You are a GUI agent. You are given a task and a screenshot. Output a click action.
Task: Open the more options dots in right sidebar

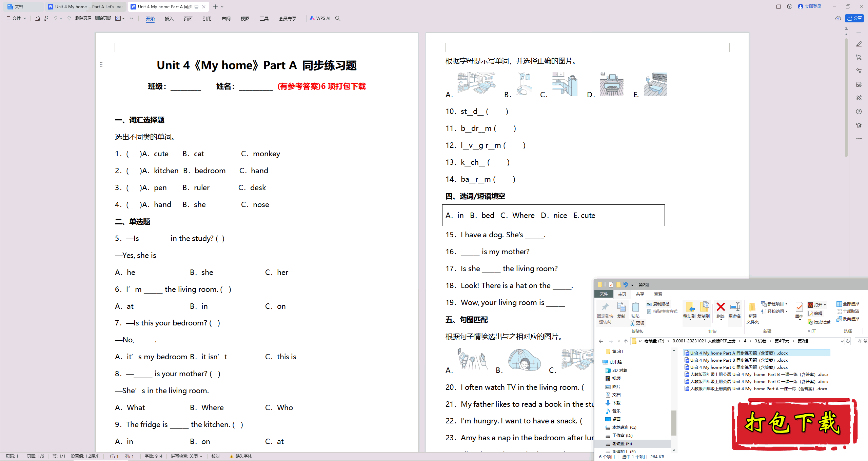click(x=859, y=138)
